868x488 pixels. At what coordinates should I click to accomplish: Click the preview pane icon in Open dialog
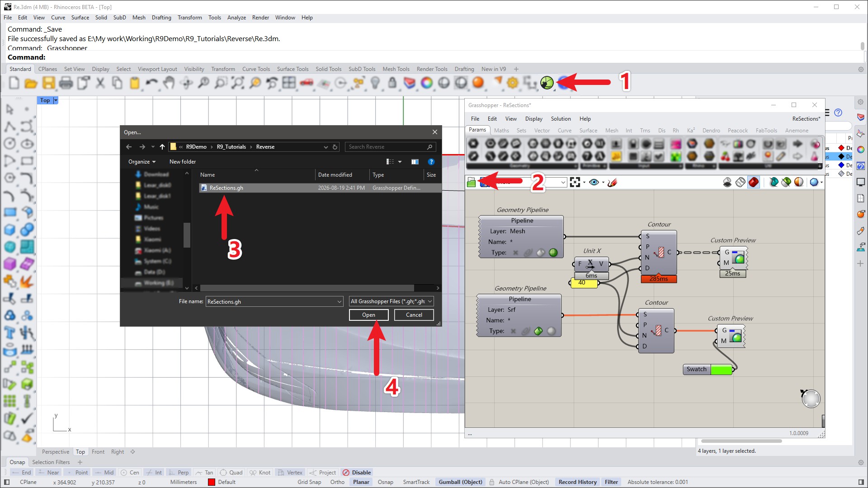(x=415, y=162)
